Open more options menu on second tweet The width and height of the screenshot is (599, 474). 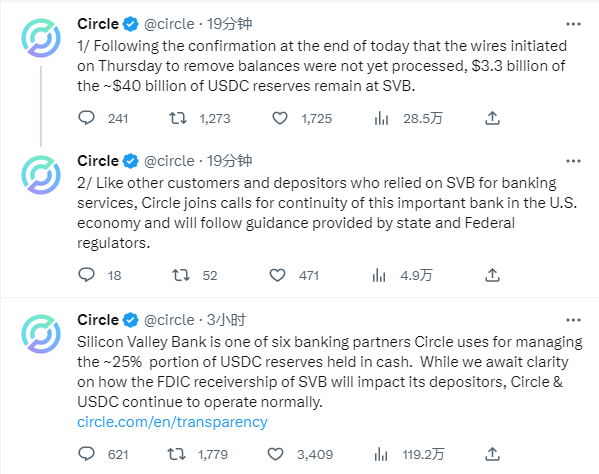(573, 161)
